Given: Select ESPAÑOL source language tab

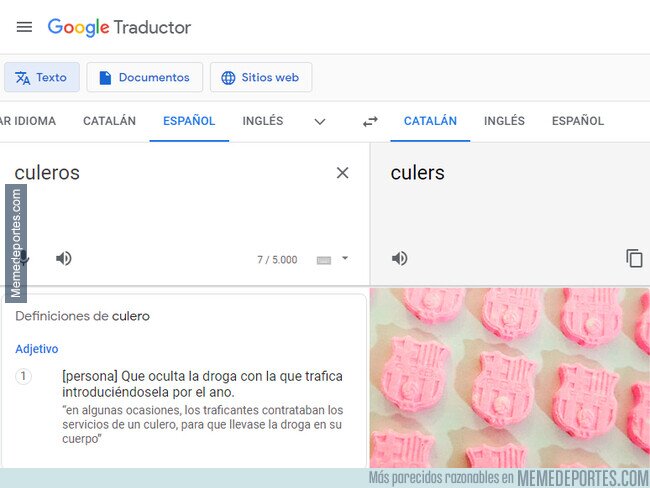Looking at the screenshot, I should point(189,121).
